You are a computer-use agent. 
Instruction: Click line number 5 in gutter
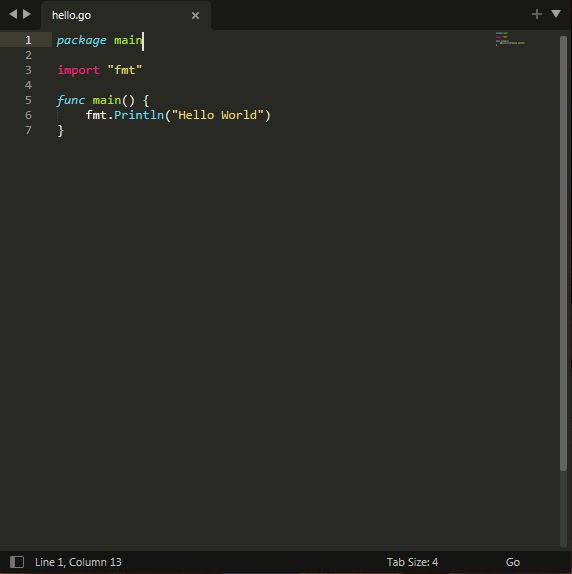pos(28,100)
